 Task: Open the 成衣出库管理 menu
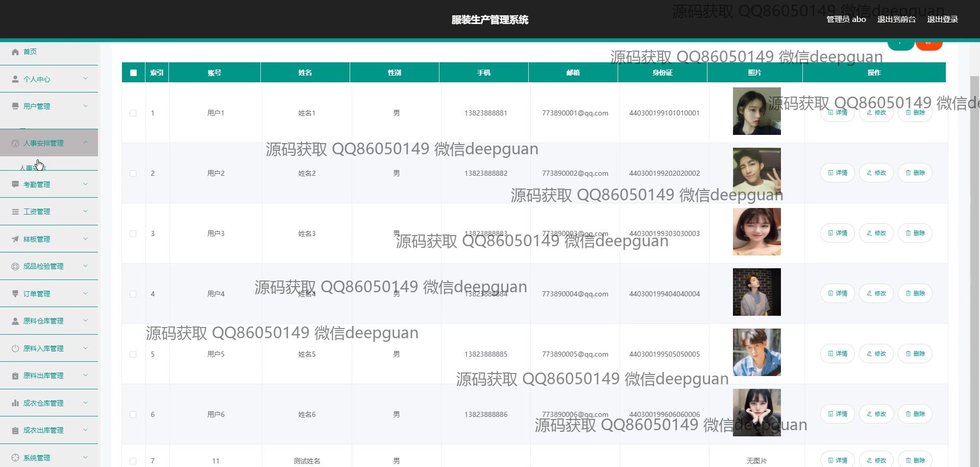(49, 430)
